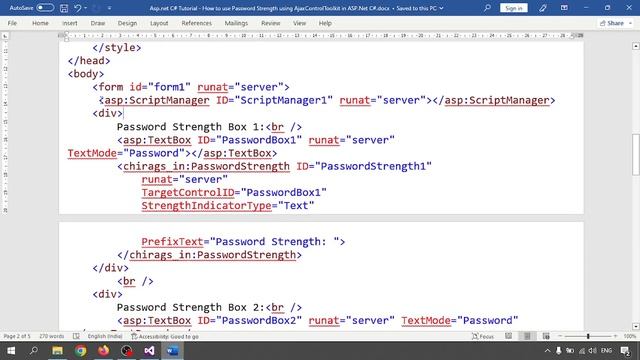Click the 'TargetControlID' attribute text
Viewport: 640px width, 360px height.
click(188, 192)
